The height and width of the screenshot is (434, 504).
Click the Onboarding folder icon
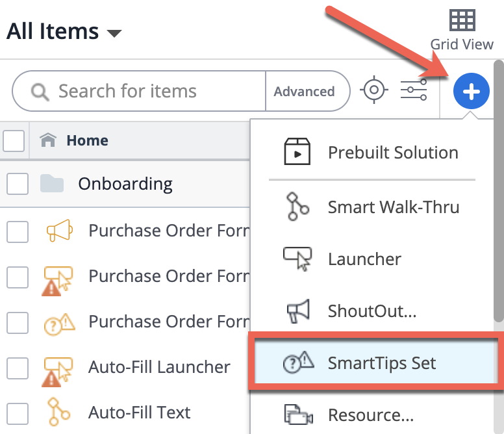tap(52, 184)
